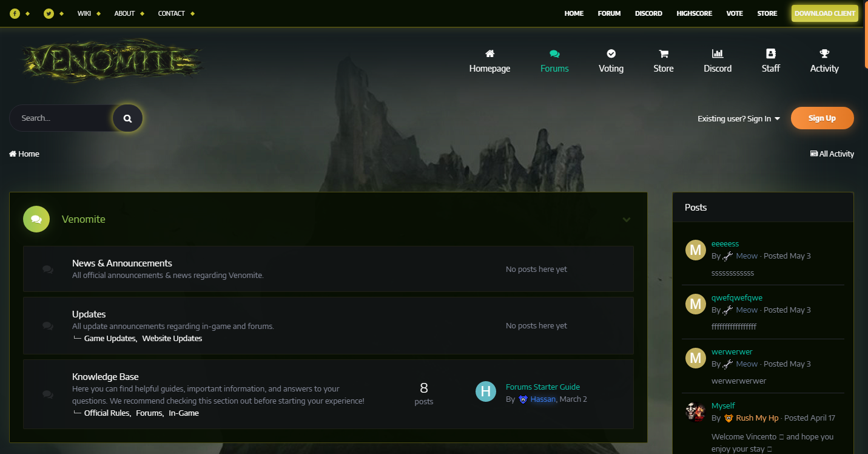Open the Game Updates subforum
868x454 pixels.
(x=110, y=339)
